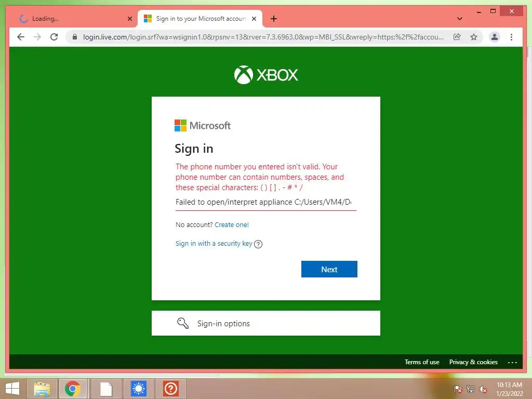Click the browser forward arrow
Viewport: 532px width, 399px height.
tap(37, 37)
